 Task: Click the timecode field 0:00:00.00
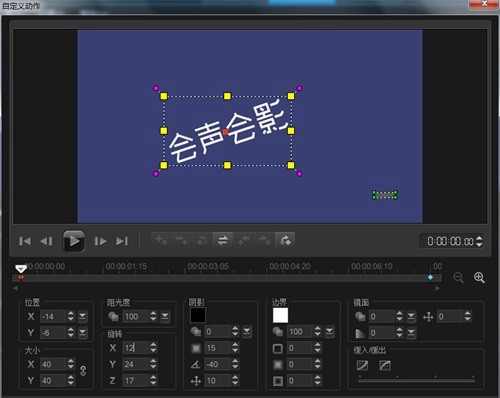[x=450, y=241]
